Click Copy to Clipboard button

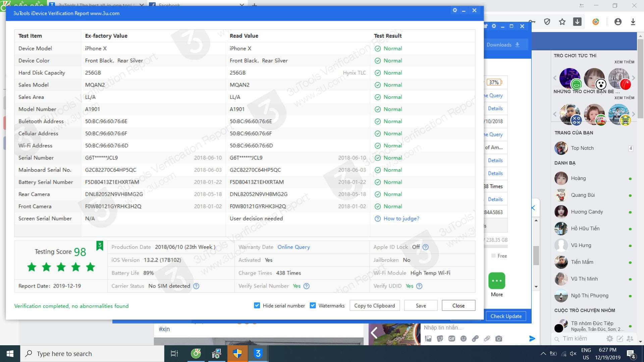[374, 305]
